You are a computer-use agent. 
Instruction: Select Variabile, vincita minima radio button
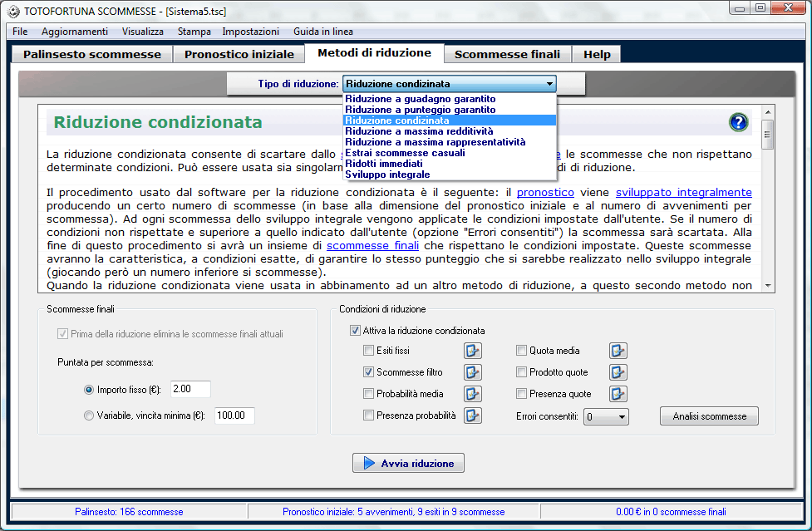89,415
